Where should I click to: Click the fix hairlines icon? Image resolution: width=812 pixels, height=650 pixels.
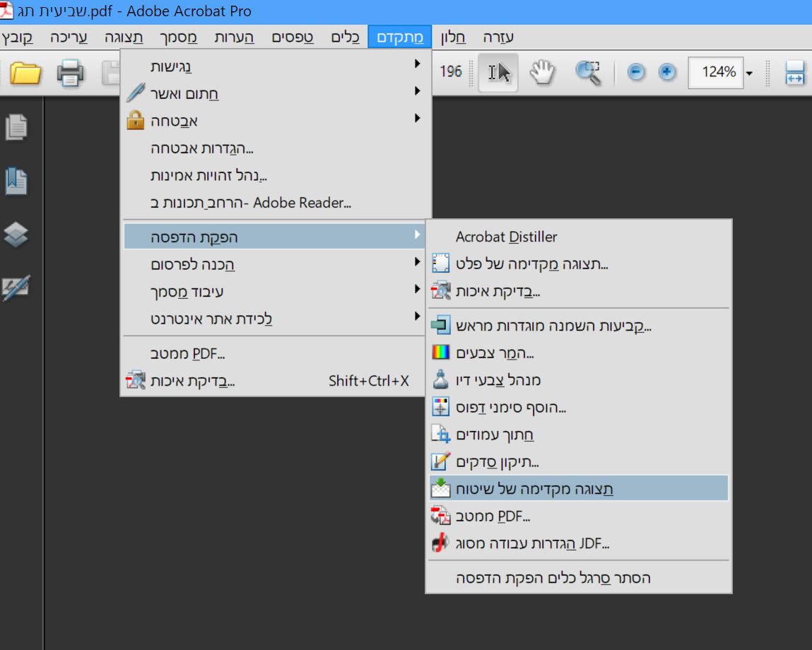pos(441,461)
